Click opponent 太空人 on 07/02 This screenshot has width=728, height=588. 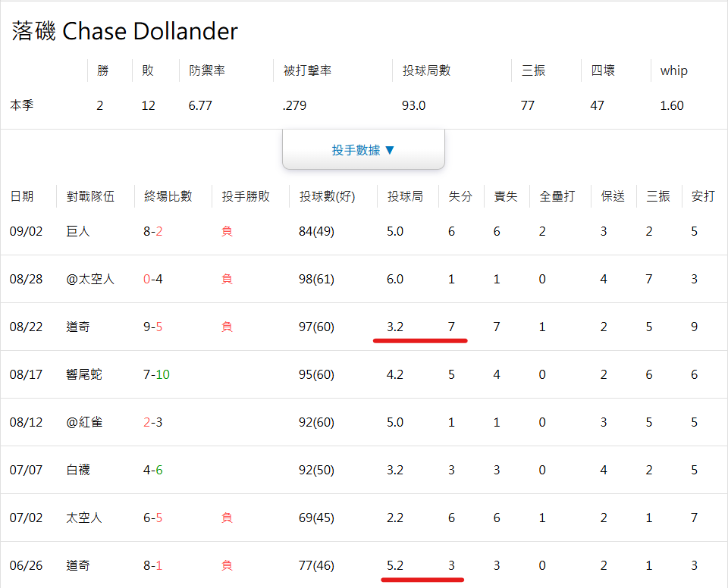[84, 518]
